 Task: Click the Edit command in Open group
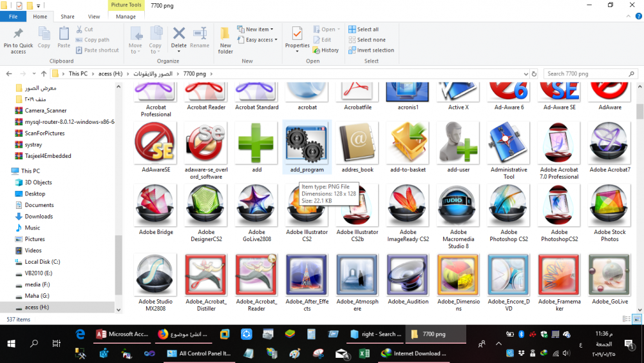pyautogui.click(x=323, y=40)
